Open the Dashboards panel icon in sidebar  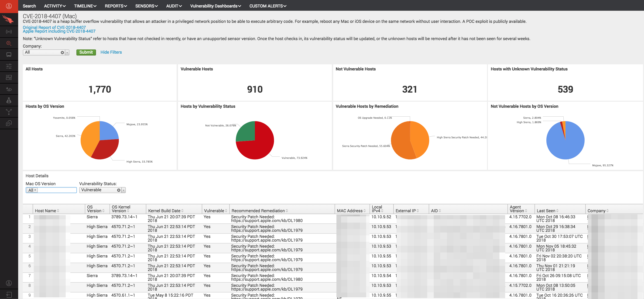tap(9, 77)
